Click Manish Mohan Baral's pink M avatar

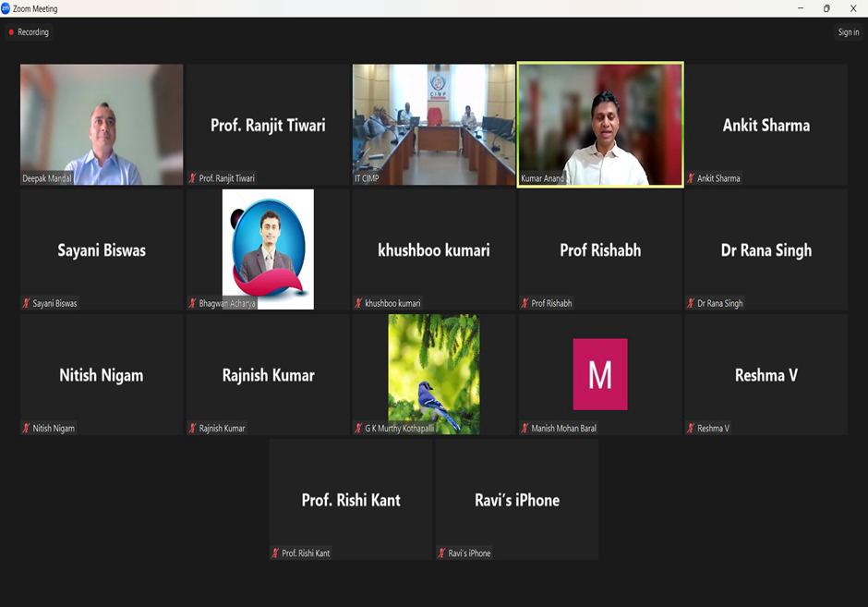click(x=600, y=373)
